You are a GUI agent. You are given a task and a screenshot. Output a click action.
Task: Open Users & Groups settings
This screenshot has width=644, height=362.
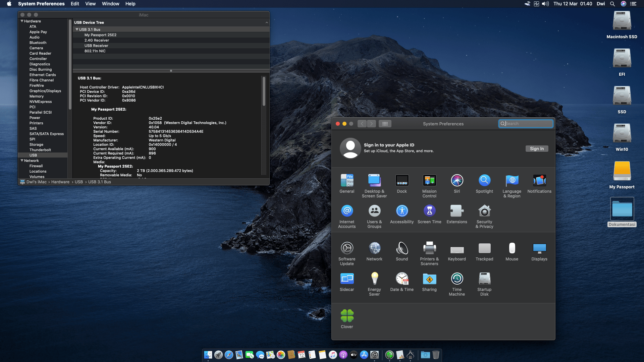tap(374, 212)
